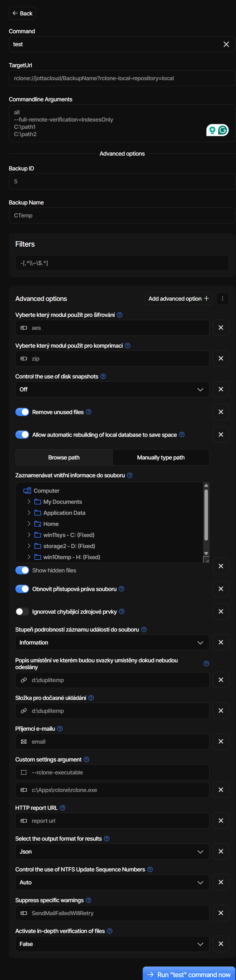Click help icon next to HTTP report URL
The height and width of the screenshot is (980, 236).
63,808
